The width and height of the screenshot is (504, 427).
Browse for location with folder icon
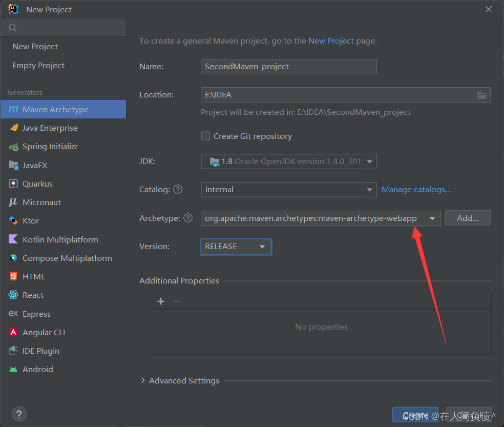[482, 95]
